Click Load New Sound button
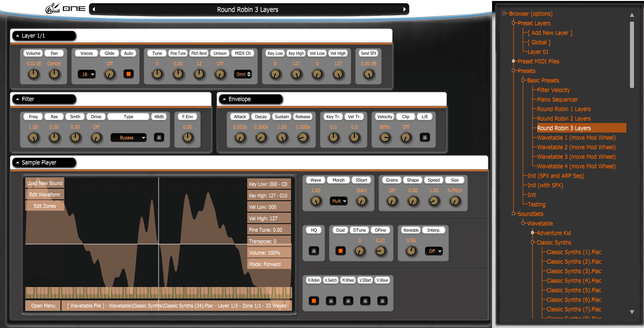Image resolution: width=644 pixels, height=328 pixels. [44, 183]
